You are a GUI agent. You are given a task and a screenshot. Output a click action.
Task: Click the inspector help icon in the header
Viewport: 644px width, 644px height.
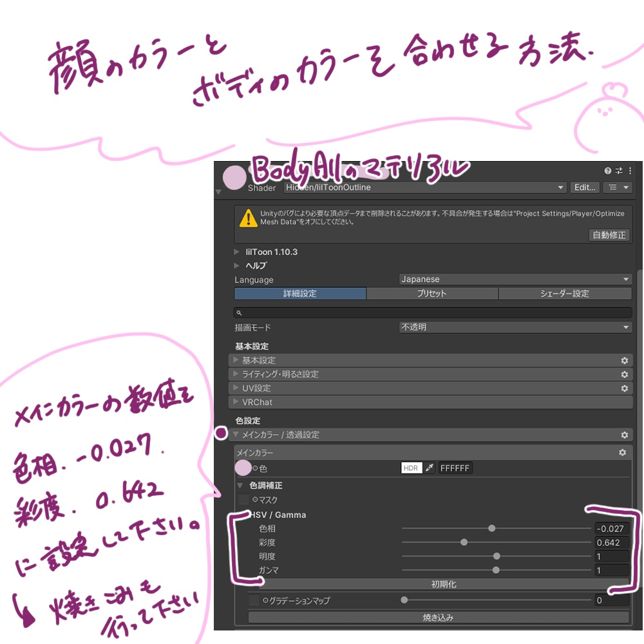click(x=607, y=171)
